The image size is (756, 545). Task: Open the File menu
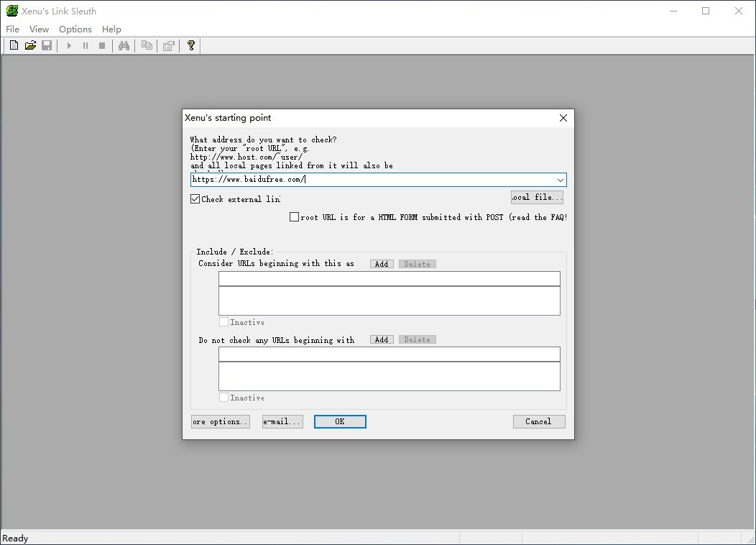click(x=12, y=29)
